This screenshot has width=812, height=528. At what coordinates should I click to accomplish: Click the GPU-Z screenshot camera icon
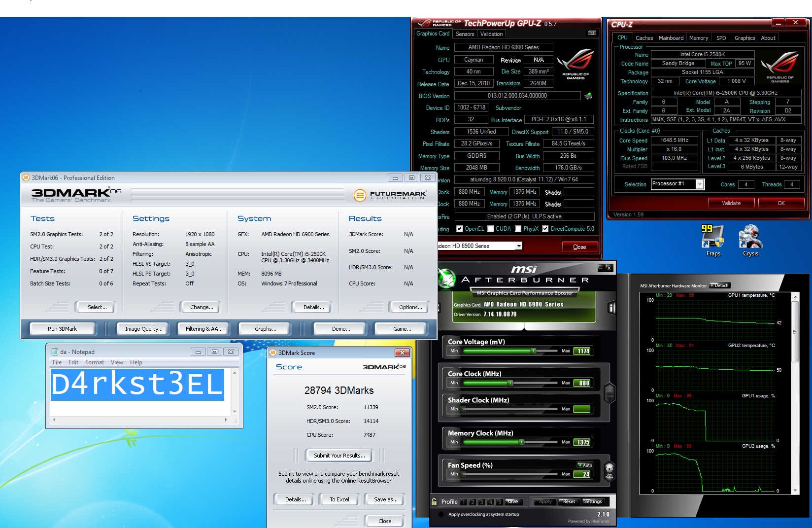592,33
